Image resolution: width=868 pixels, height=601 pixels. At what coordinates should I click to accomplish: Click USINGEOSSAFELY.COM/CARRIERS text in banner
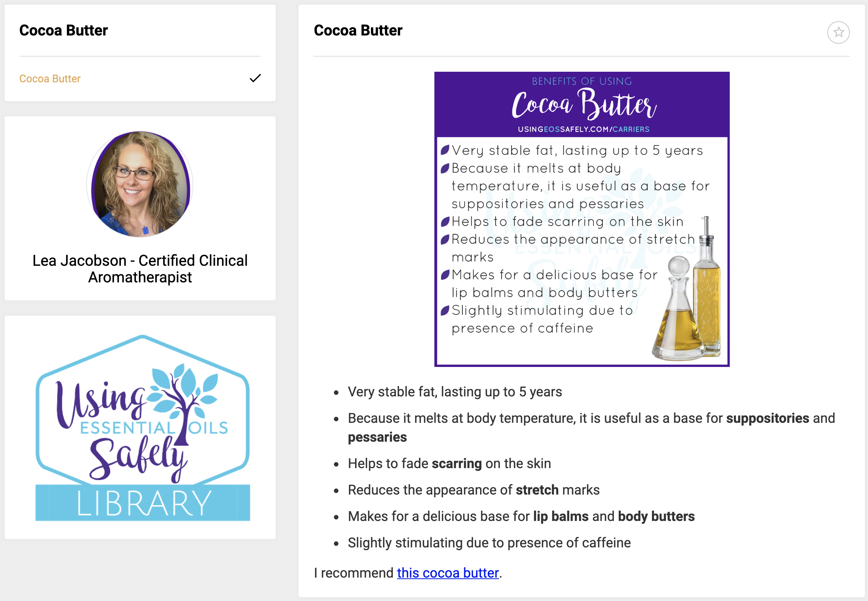coord(583,129)
